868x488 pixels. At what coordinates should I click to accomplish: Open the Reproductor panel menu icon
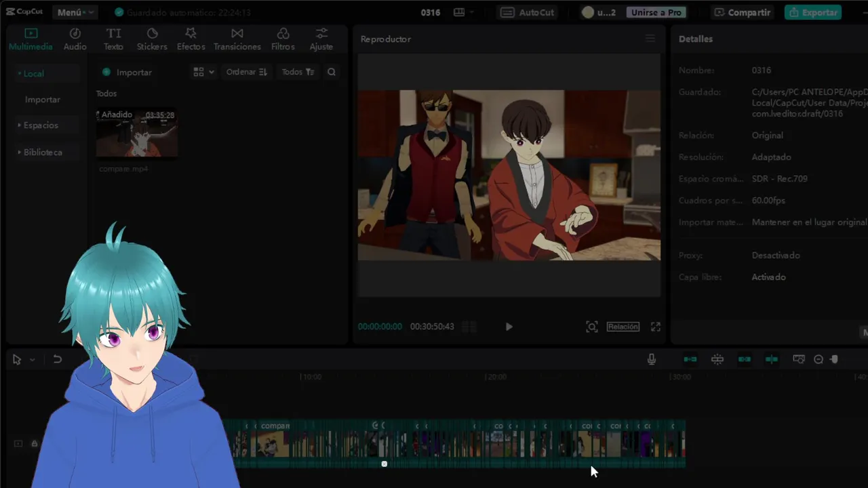(x=650, y=39)
